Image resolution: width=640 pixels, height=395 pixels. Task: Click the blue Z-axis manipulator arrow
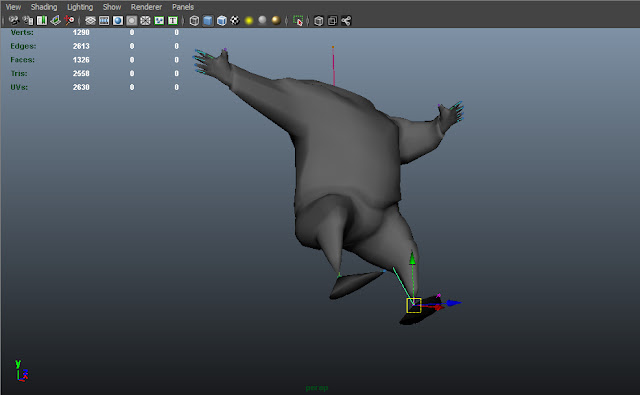pos(453,303)
